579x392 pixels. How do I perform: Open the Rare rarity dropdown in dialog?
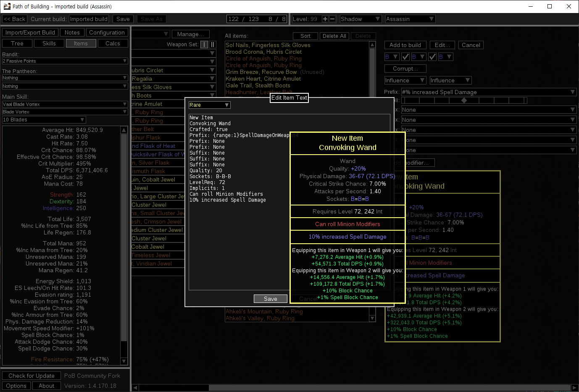209,105
